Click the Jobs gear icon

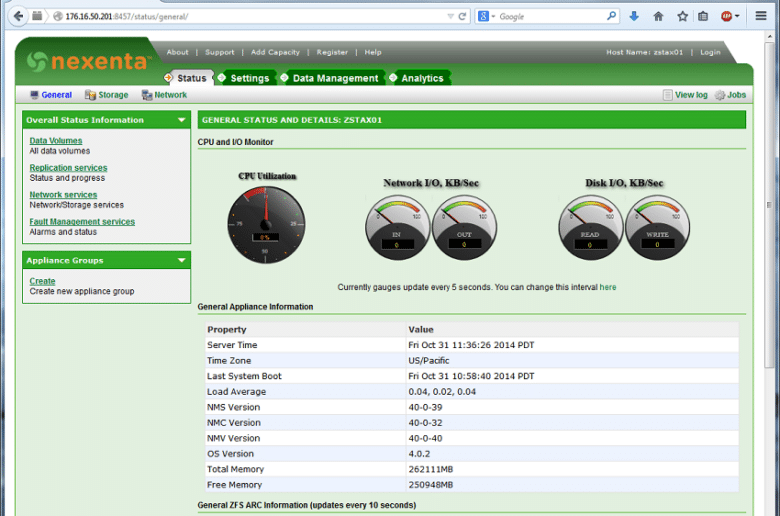[720, 95]
